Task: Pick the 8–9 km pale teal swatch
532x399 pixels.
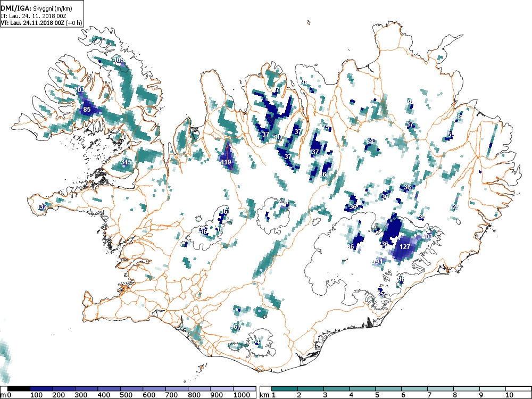Action: [x=466, y=389]
